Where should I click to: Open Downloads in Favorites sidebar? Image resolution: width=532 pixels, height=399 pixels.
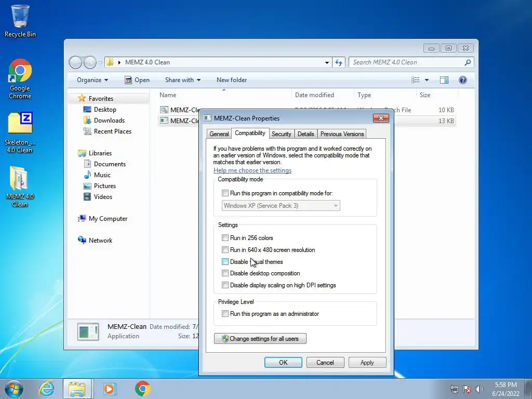[104, 121]
